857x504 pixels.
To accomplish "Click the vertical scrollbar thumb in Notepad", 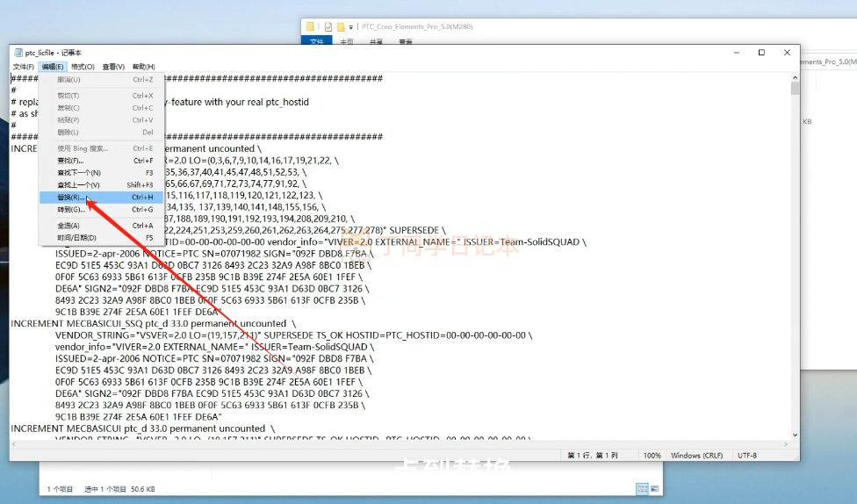I will tap(795, 89).
